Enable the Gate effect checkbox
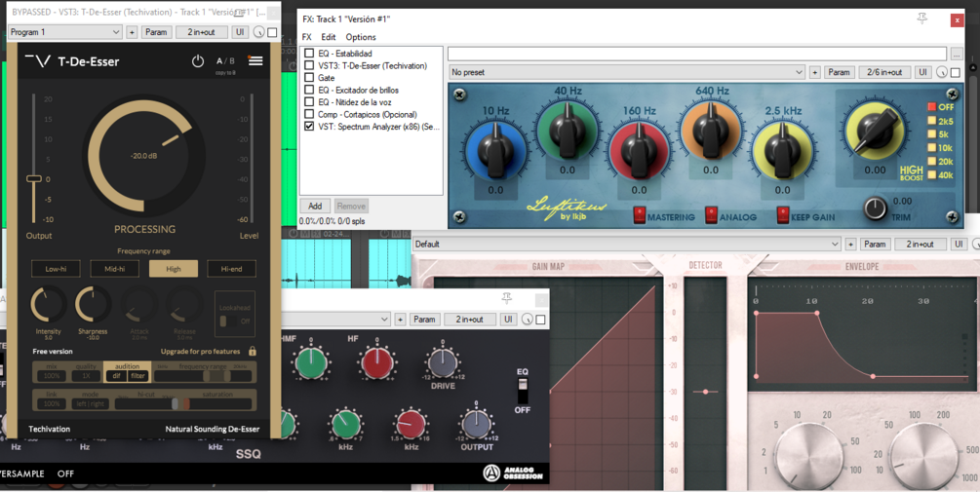The height and width of the screenshot is (492, 980). coord(309,77)
